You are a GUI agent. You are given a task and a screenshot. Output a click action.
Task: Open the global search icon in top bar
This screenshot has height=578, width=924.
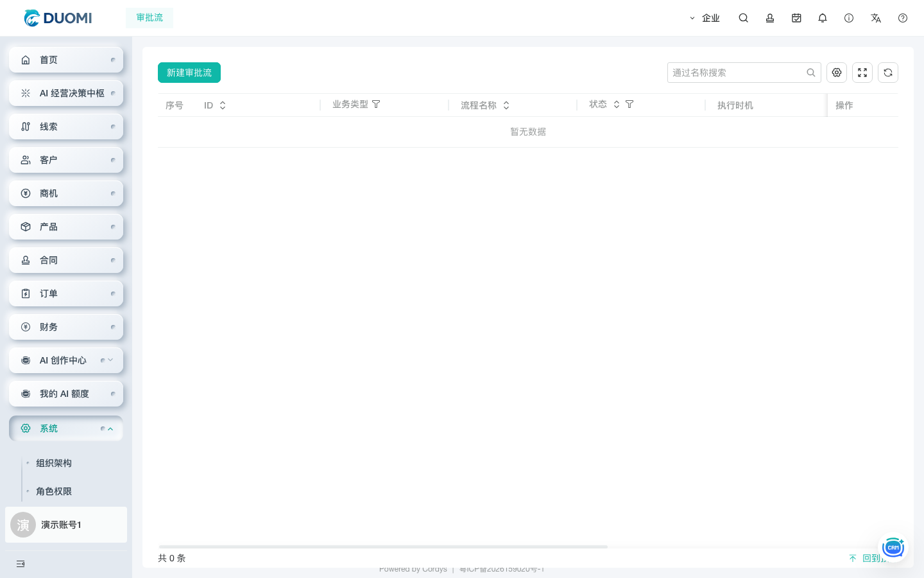coord(744,18)
